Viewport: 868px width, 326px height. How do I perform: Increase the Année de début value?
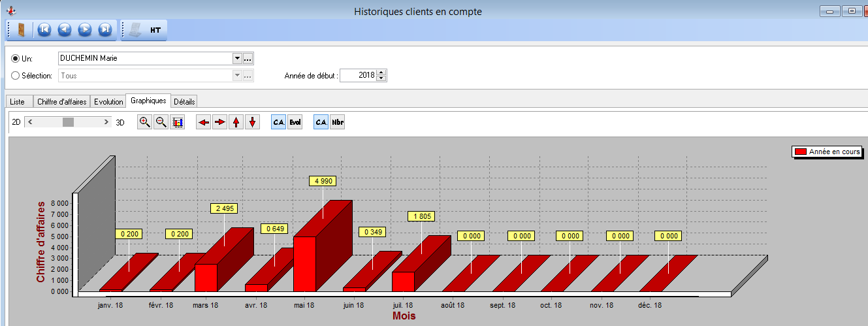pyautogui.click(x=381, y=72)
